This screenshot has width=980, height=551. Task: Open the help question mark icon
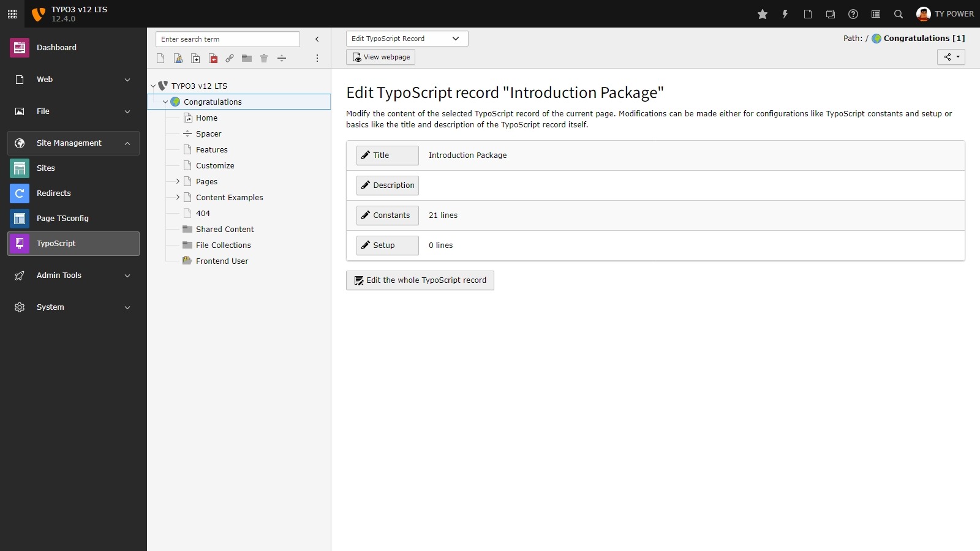click(853, 13)
